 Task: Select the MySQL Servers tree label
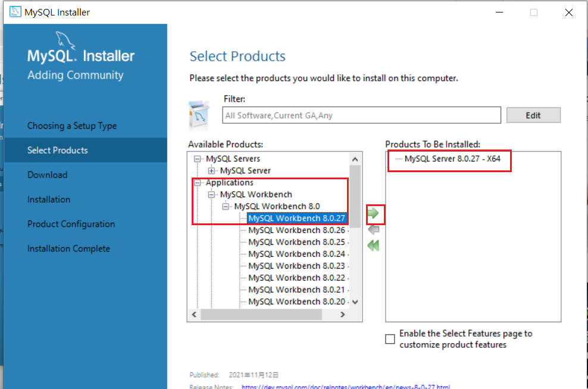tap(233, 159)
